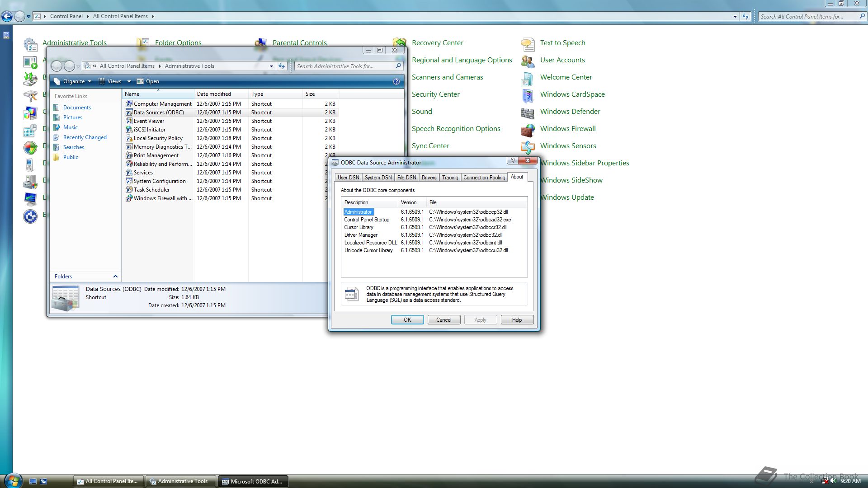Screen dimensions: 868x488
Task: Click the Administrative Tools taskbar button
Action: pyautogui.click(x=180, y=482)
